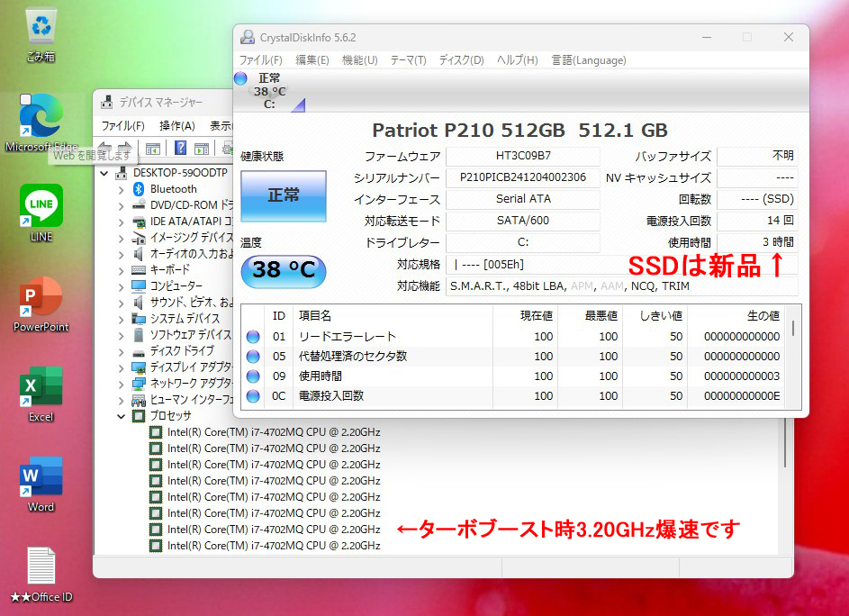Expand the ディスプレイ アダプター node
The height and width of the screenshot is (616, 849).
pyautogui.click(x=122, y=367)
